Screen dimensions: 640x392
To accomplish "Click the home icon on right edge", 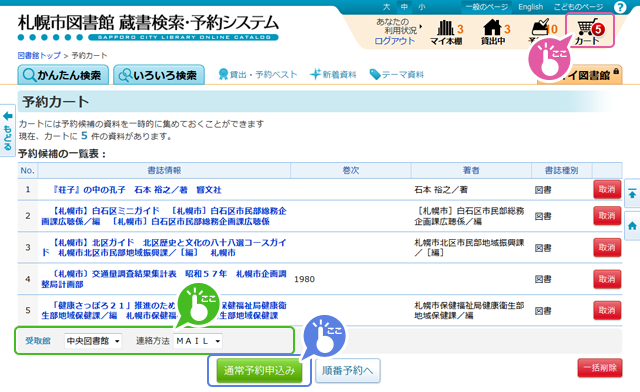I will pos(632,226).
